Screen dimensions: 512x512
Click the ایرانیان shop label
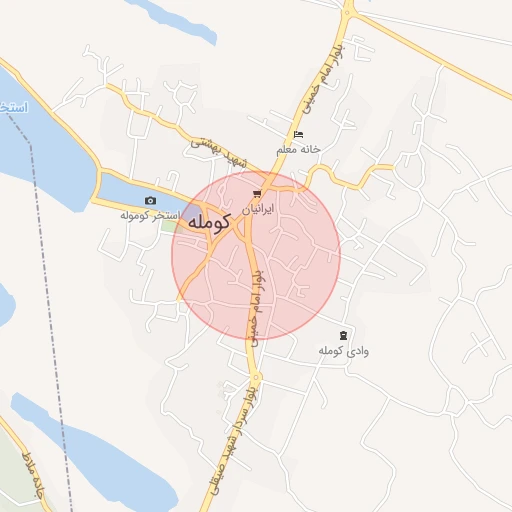(x=258, y=209)
